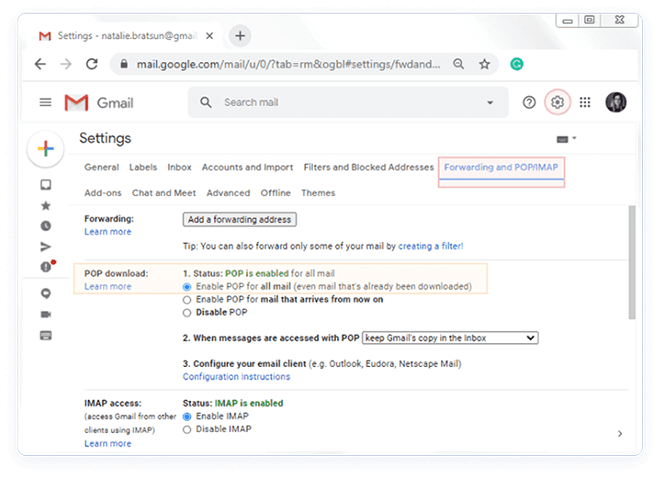Switch to Filters and Blocked Addresses tab
The height and width of the screenshot is (477, 660).
point(368,167)
